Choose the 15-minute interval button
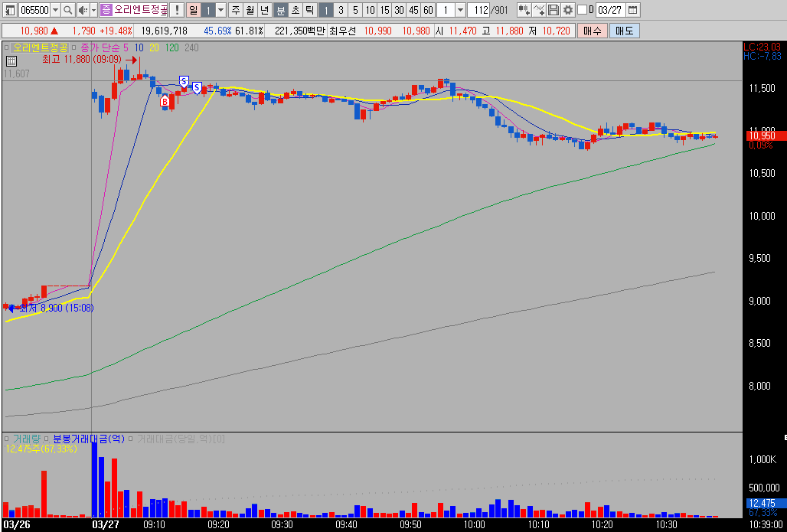This screenshot has height=532, width=787. tap(384, 9)
